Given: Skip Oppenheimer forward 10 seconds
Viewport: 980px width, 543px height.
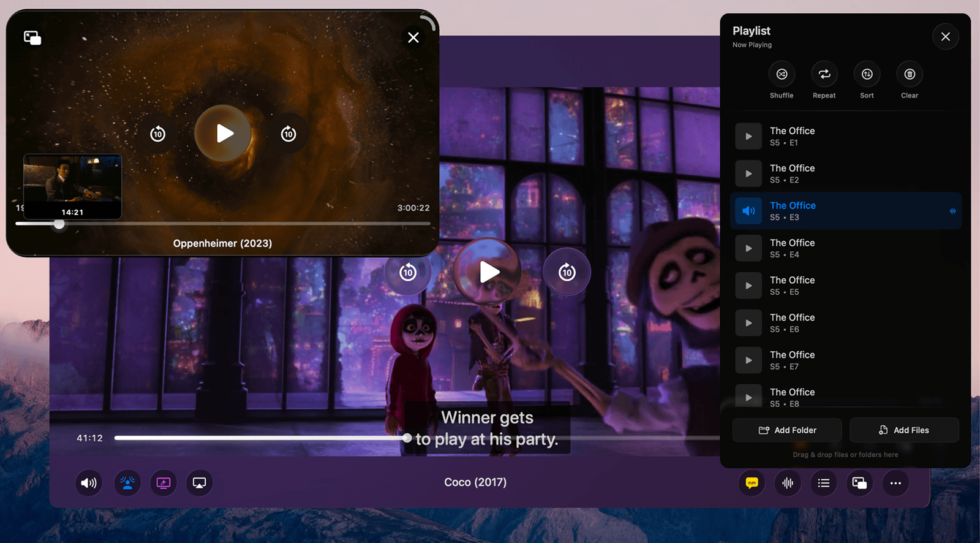Looking at the screenshot, I should pos(288,134).
